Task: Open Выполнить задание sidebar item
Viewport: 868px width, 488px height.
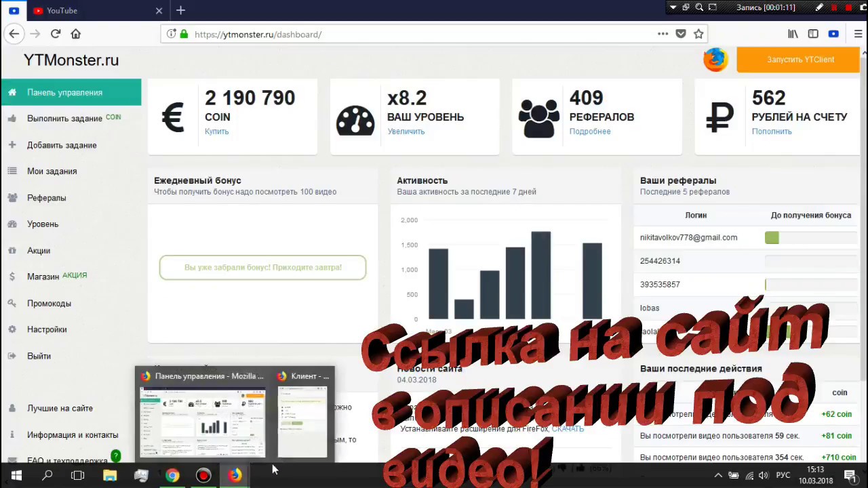Action: [71, 119]
